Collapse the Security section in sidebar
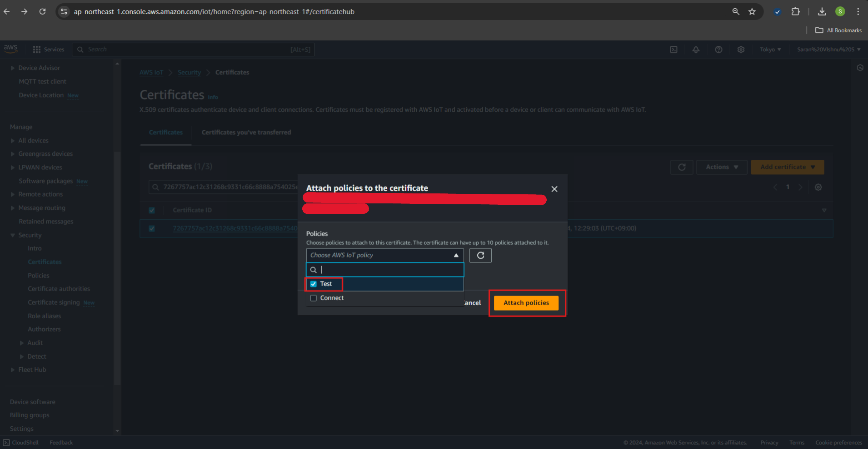868x449 pixels. tap(13, 235)
